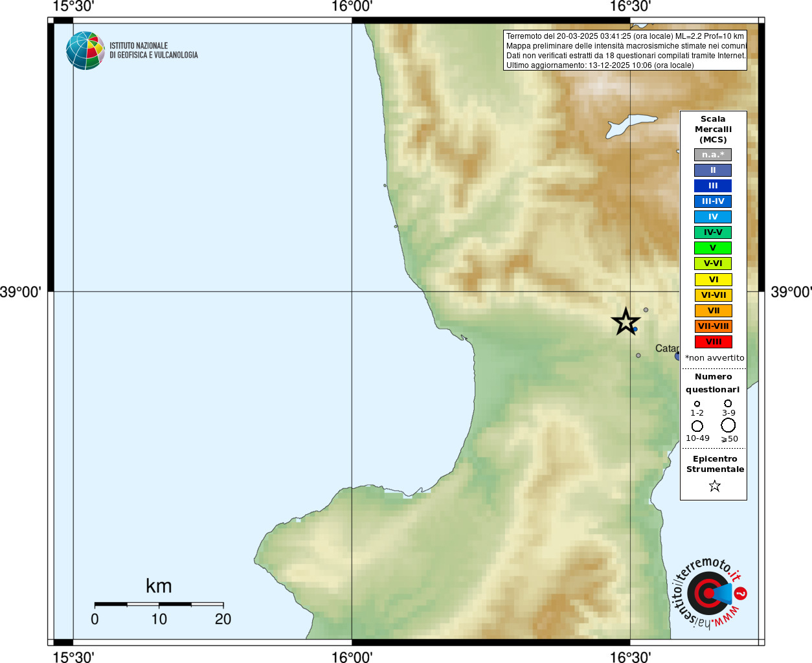812x663 pixels.
Task: Click the gray data point north of epicenter
Action: pyautogui.click(x=646, y=310)
